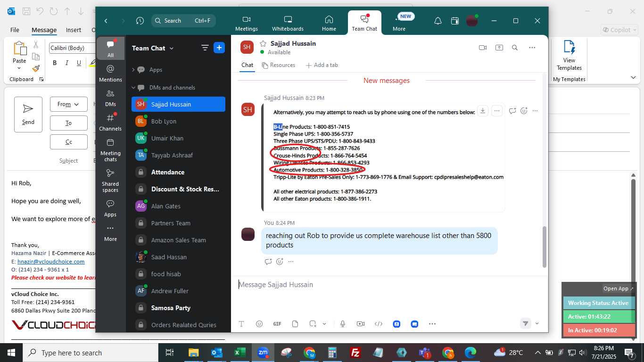Open Channels in the sidebar
Screen dimensions: 644x362
(x=110, y=123)
